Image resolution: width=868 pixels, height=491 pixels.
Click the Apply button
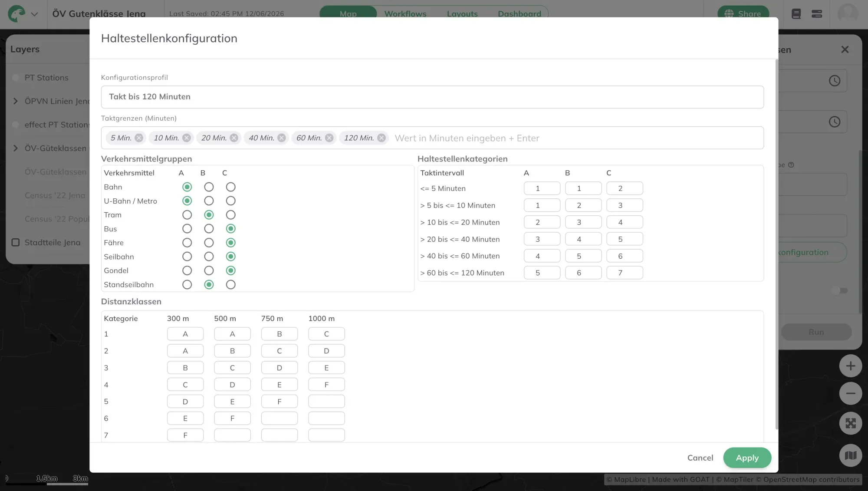click(x=747, y=458)
